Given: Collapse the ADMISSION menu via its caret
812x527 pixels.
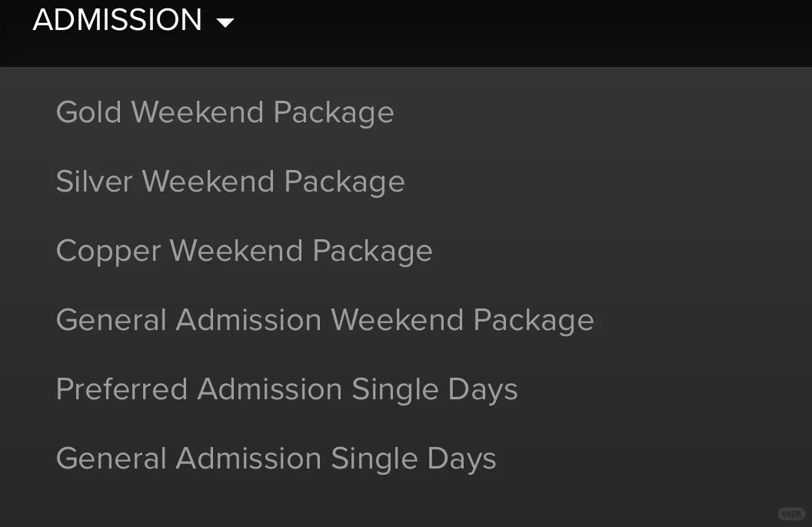Looking at the screenshot, I should pos(225,23).
